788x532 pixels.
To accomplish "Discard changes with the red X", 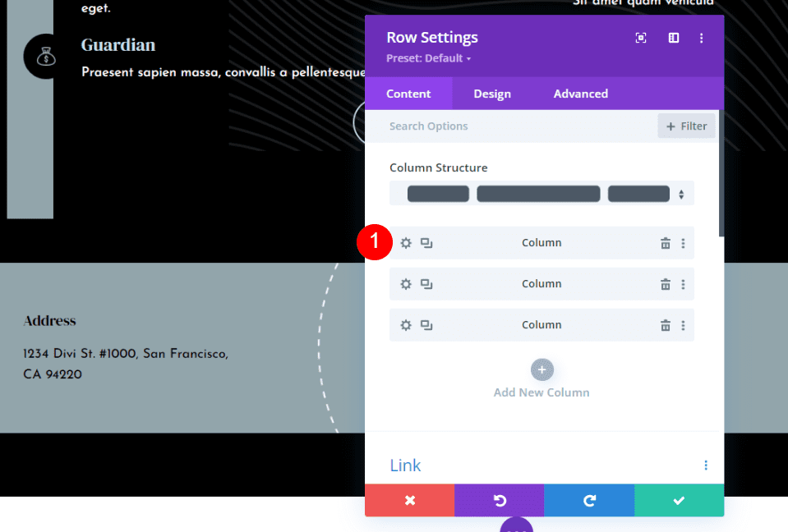I will coord(409,500).
